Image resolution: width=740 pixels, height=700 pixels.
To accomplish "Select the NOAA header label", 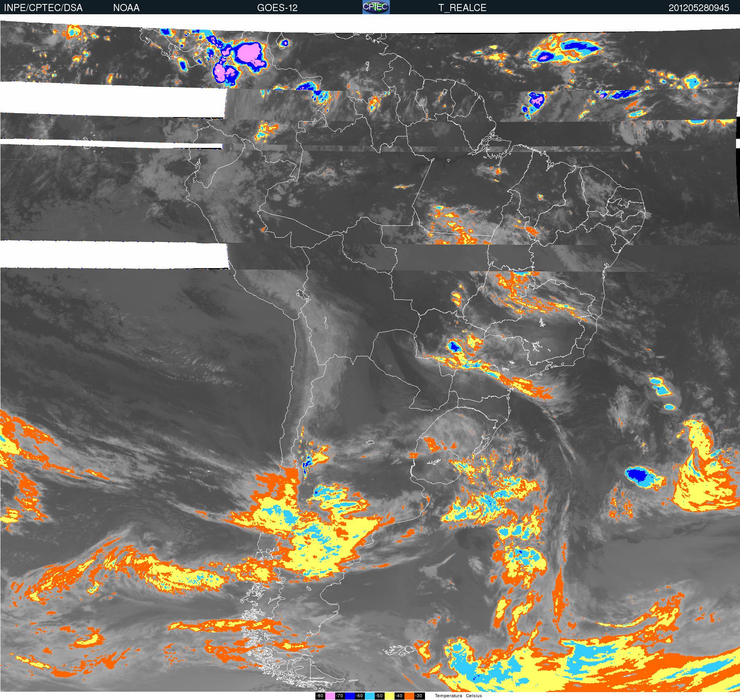I will click(x=126, y=8).
